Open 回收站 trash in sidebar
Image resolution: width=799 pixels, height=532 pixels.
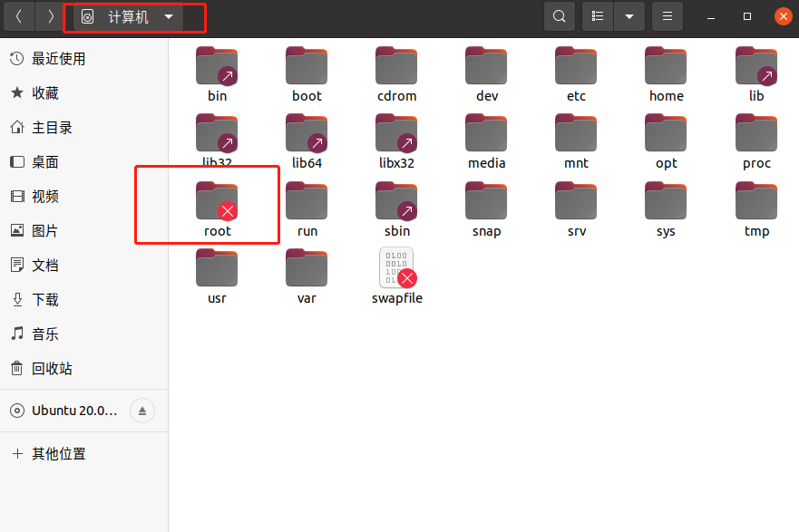[84, 368]
